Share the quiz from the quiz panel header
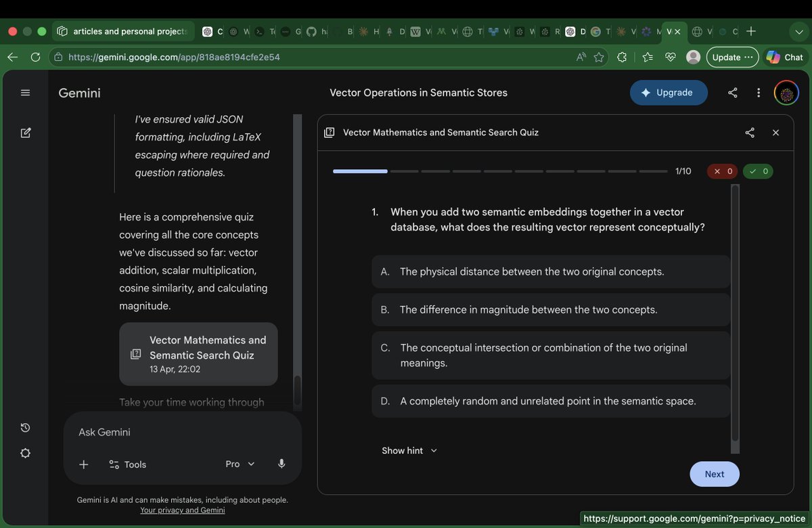This screenshot has width=812, height=528. point(750,133)
